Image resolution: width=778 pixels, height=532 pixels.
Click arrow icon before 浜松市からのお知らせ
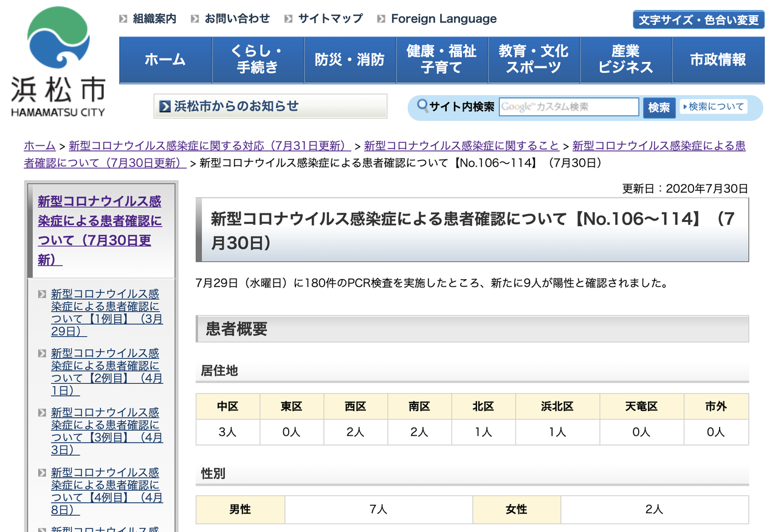[x=165, y=106]
